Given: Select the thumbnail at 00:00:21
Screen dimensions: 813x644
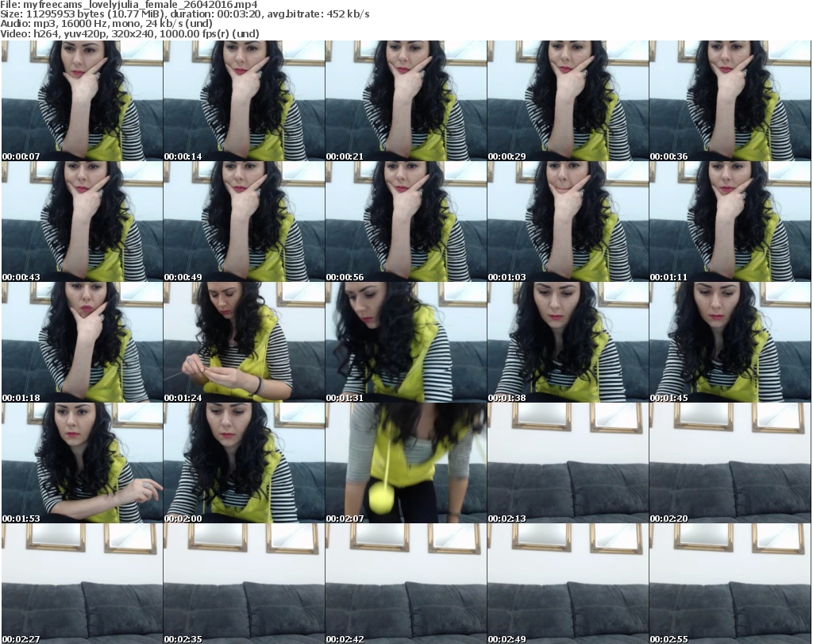Looking at the screenshot, I should pos(406,101).
